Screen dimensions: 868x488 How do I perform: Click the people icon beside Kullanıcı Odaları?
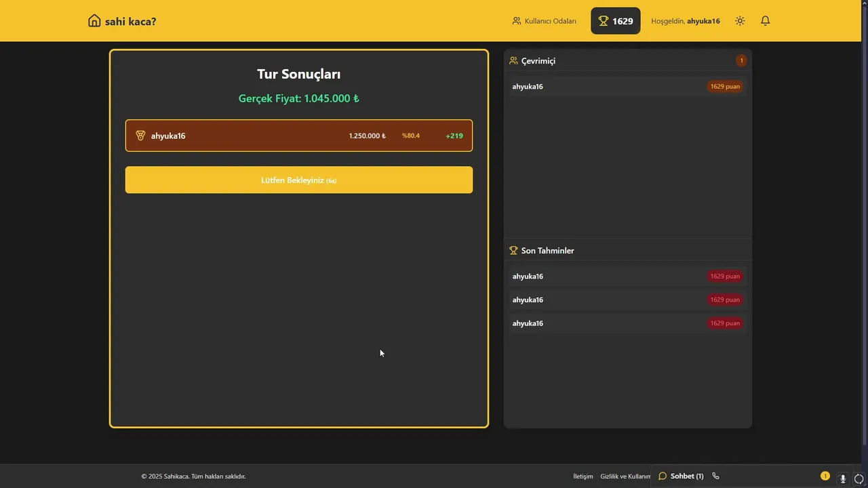click(x=517, y=21)
